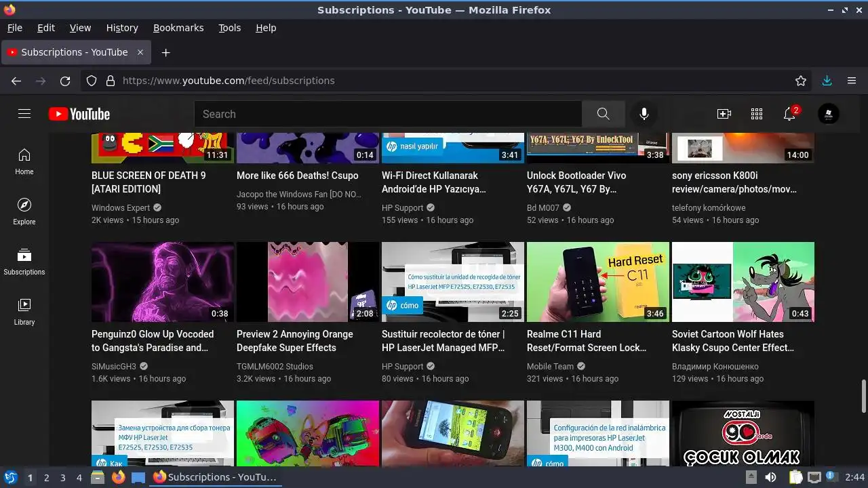Image resolution: width=868 pixels, height=488 pixels.
Task: Click the tray icon with the blue notification badge
Action: (833, 477)
